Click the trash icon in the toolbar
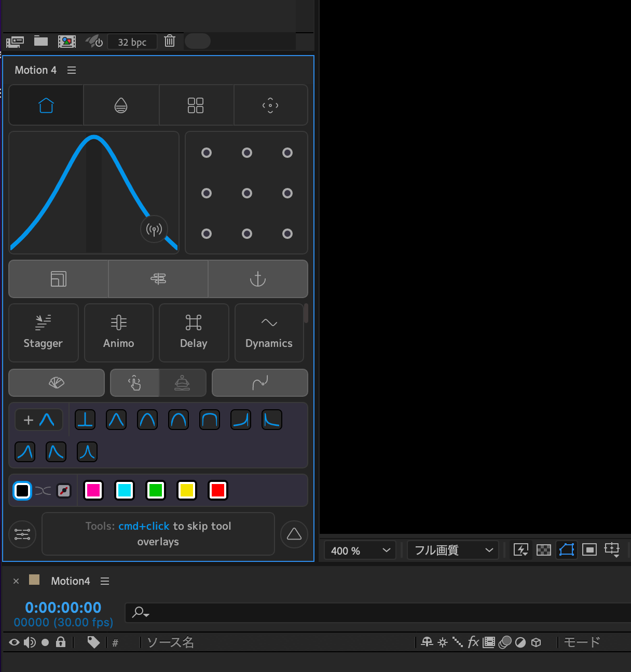 (170, 41)
